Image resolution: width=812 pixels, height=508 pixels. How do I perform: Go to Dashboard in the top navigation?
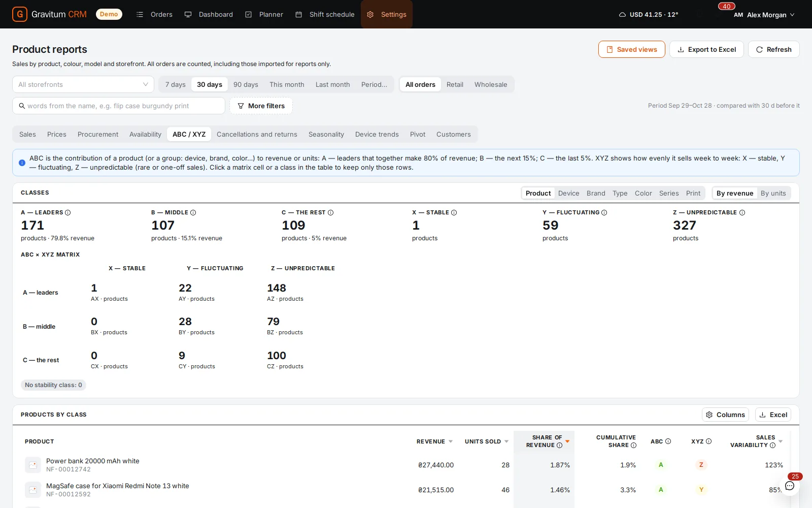coord(209,14)
